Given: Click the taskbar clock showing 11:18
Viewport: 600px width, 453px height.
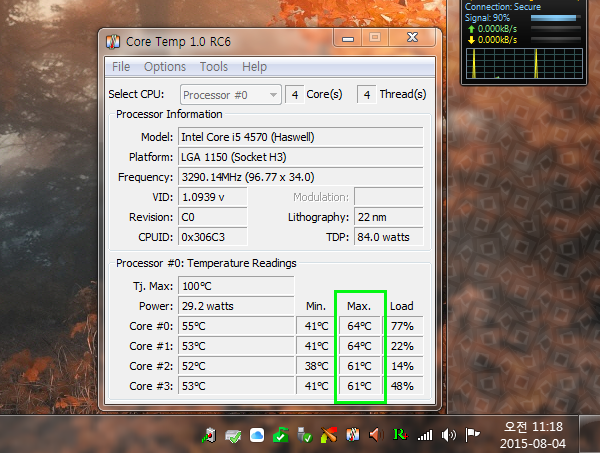Looking at the screenshot, I should pyautogui.click(x=533, y=435).
